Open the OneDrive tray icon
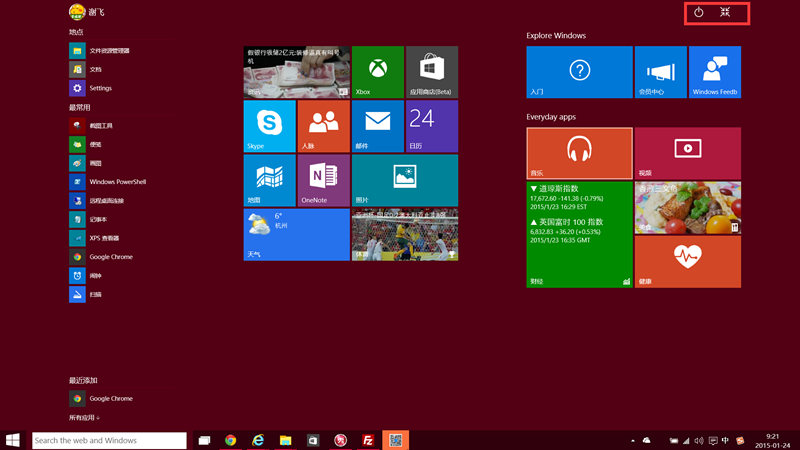Screen dimensions: 800x450 click(646, 440)
